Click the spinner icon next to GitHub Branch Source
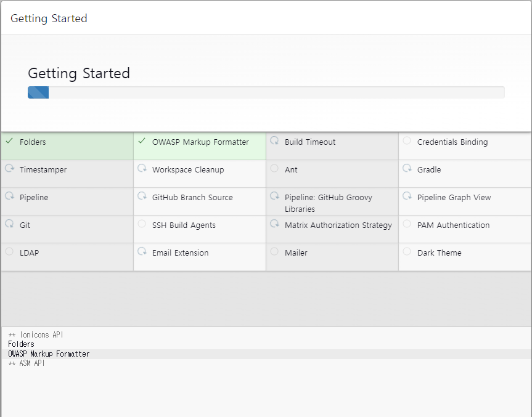Screen dimensions: 532x417 (142, 196)
